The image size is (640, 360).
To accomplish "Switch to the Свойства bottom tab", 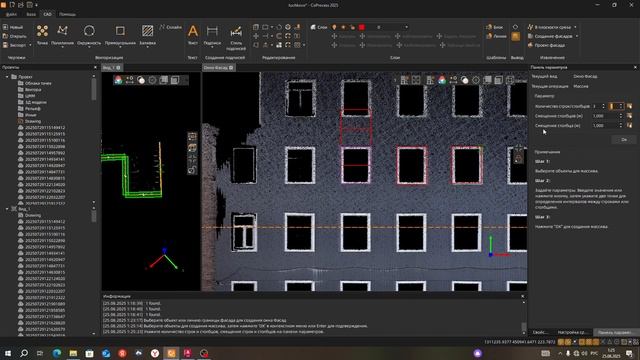I will pos(540,332).
